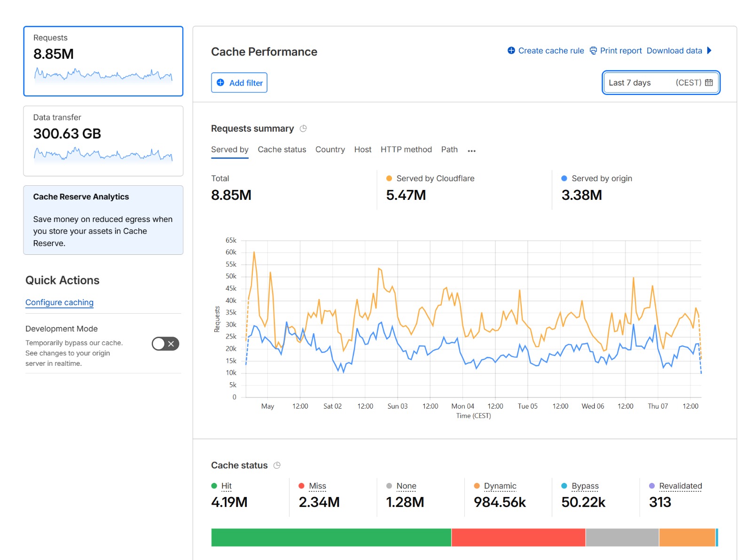Screen dimensions: 752x560
Task: Click the Served by Cloudflare 5.47M value
Action: pyautogui.click(x=406, y=195)
